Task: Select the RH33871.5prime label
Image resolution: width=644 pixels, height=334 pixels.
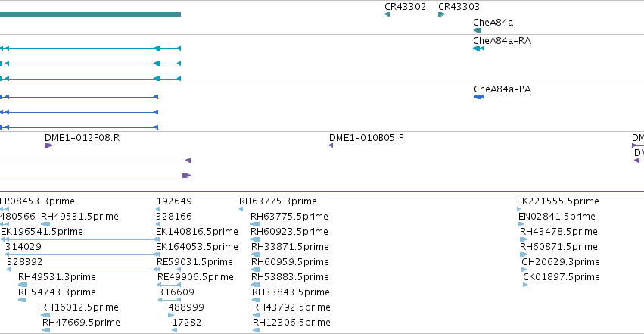Action: pyautogui.click(x=290, y=247)
